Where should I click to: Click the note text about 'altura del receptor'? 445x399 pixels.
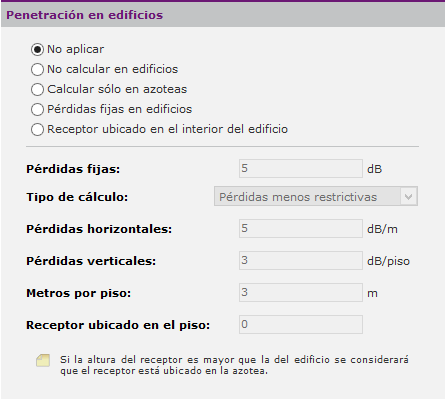(234, 365)
